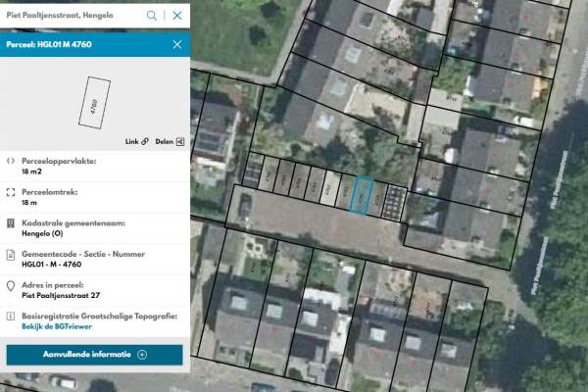Click the Kadastrale gemeentenaam building icon
588x392 pixels.
click(10, 223)
